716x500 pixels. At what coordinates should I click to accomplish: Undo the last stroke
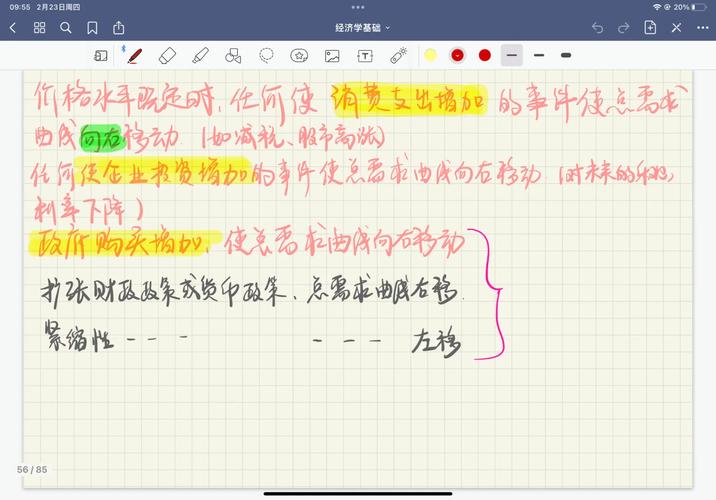(597, 28)
